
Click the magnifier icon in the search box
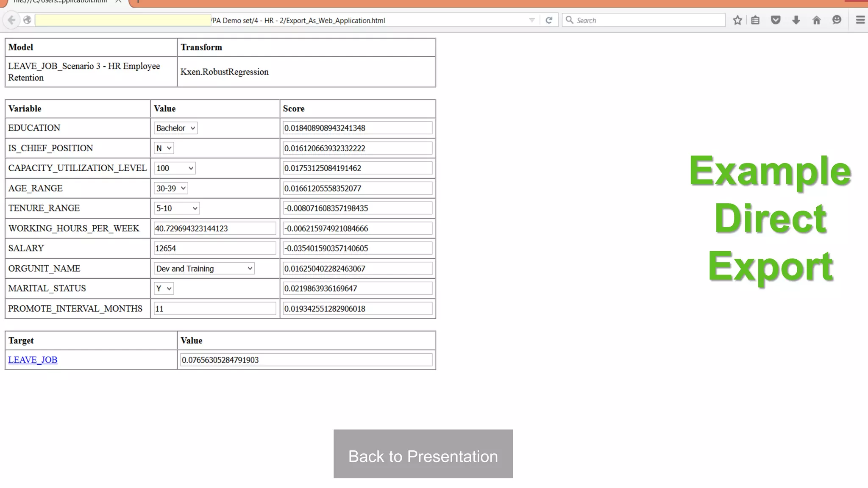click(570, 20)
